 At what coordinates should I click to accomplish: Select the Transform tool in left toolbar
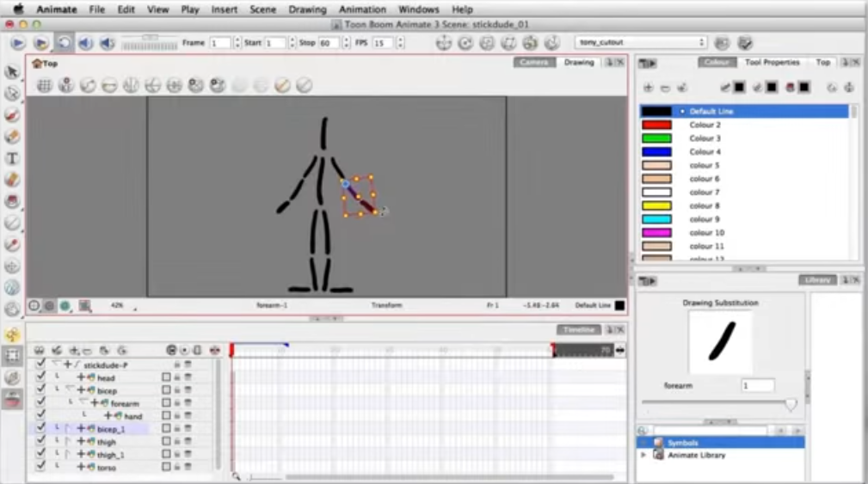click(x=12, y=356)
